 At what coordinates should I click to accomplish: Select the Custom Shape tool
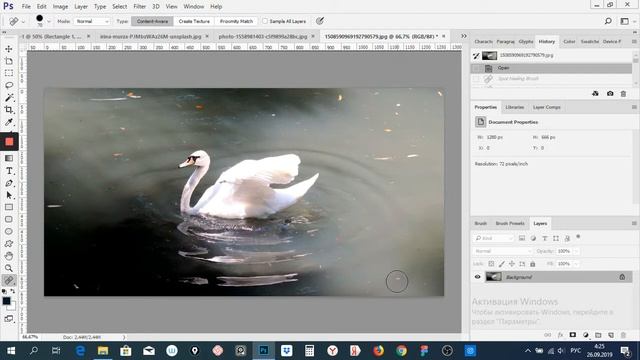click(x=9, y=244)
